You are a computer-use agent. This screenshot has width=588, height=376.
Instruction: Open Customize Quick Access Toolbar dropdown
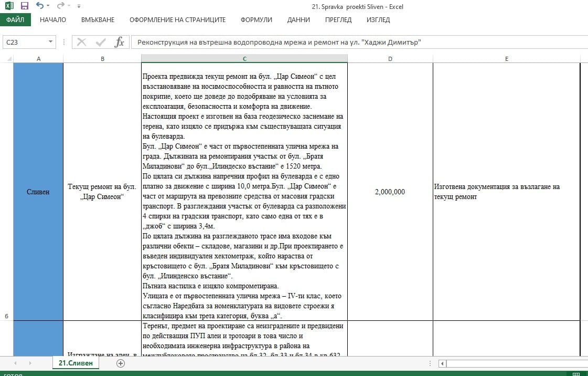coord(79,6)
